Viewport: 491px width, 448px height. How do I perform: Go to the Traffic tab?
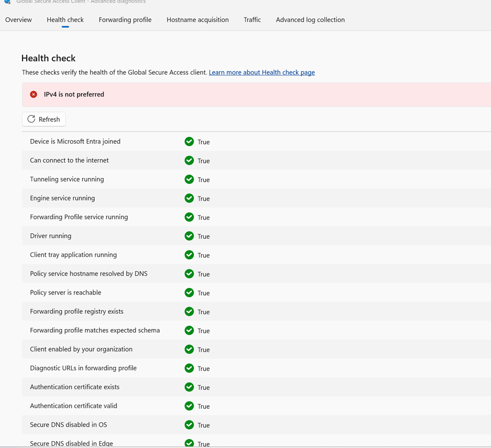pos(252,20)
